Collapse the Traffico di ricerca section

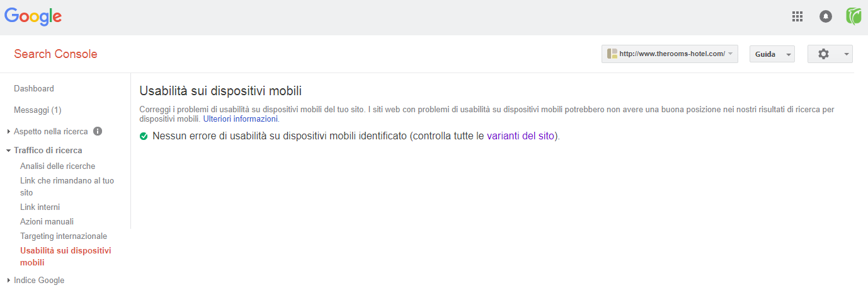(x=44, y=150)
